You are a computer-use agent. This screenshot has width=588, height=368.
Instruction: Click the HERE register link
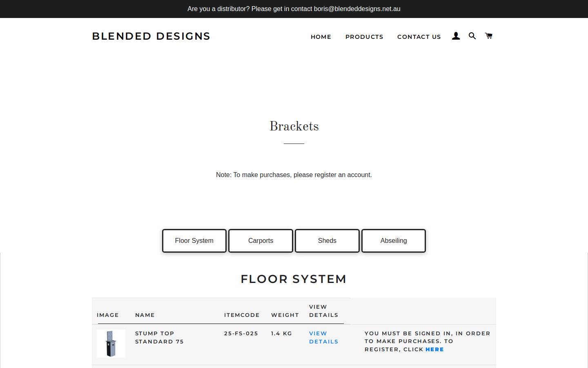coord(434,349)
